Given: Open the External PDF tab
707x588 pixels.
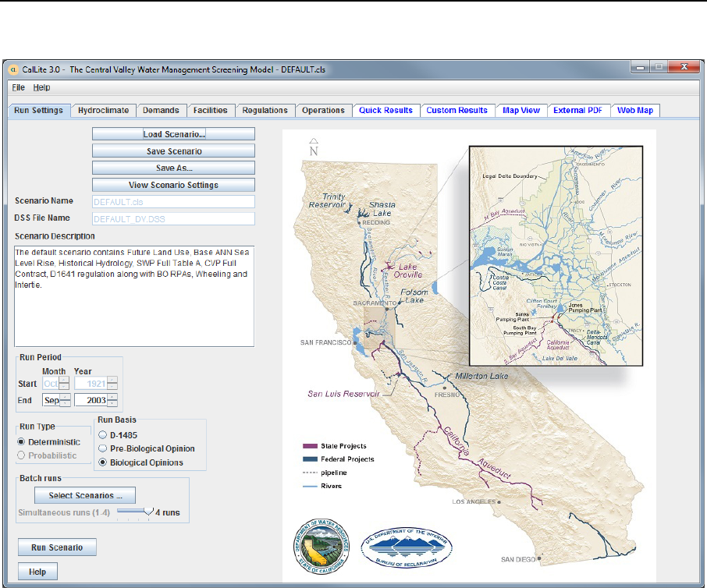Looking at the screenshot, I should point(578,111).
